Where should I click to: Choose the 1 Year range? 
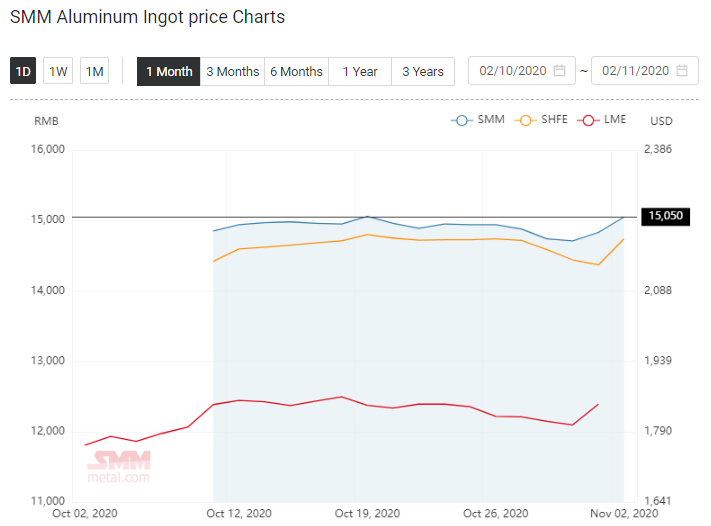[360, 72]
